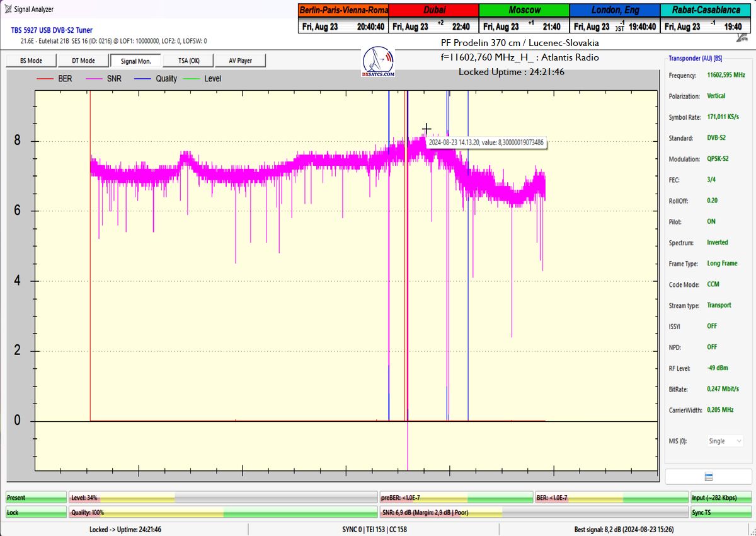
Task: Click the Level 34% meter bar
Action: pos(223,498)
